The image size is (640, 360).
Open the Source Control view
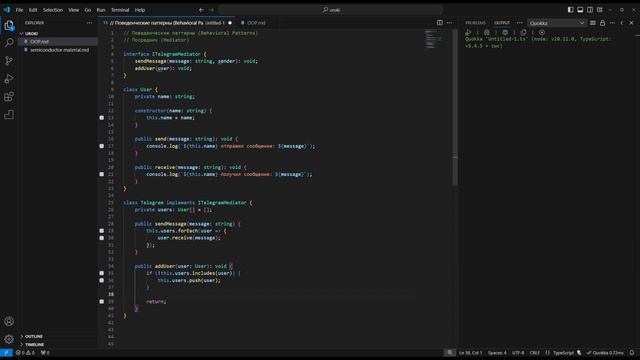tap(9, 61)
